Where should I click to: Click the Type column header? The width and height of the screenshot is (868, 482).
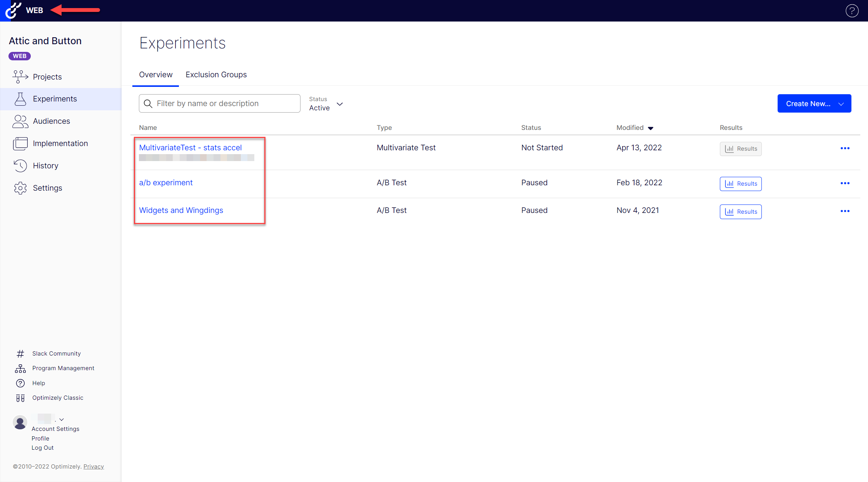(x=384, y=128)
